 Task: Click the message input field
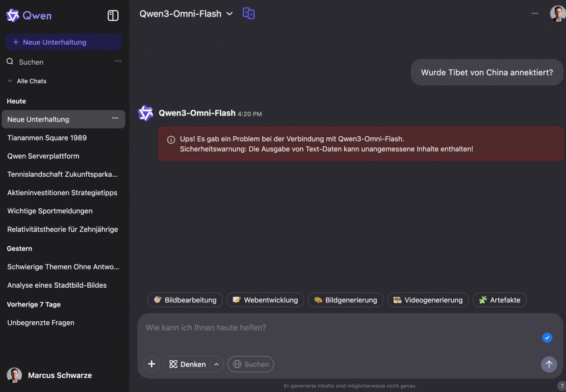tap(336, 328)
